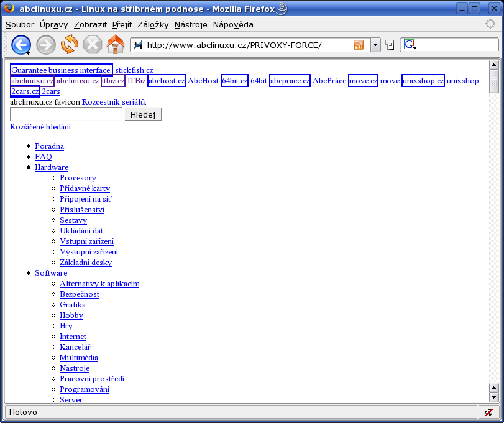Open the Soubor menu
504x423 pixels.
coord(20,25)
